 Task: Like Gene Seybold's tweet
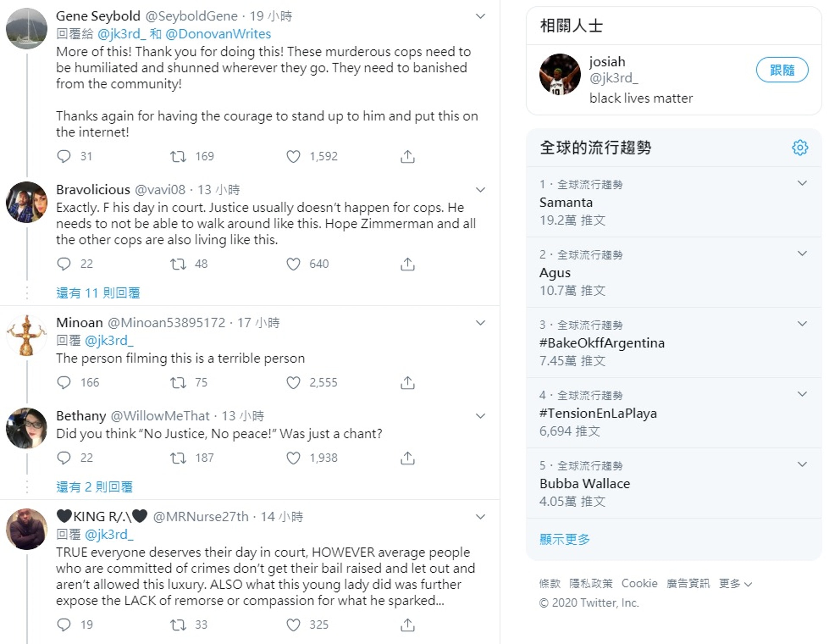293,156
